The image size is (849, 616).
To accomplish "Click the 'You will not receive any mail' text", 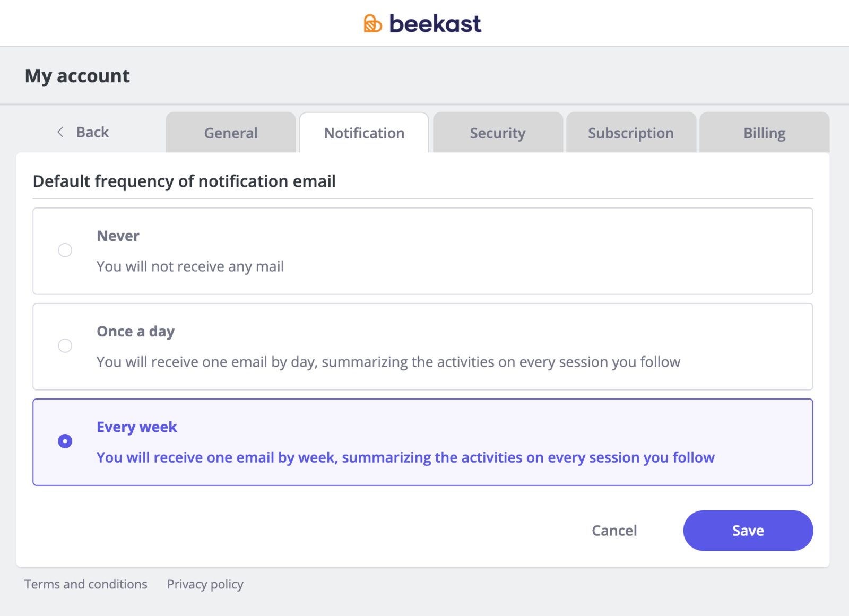I will pos(190,266).
